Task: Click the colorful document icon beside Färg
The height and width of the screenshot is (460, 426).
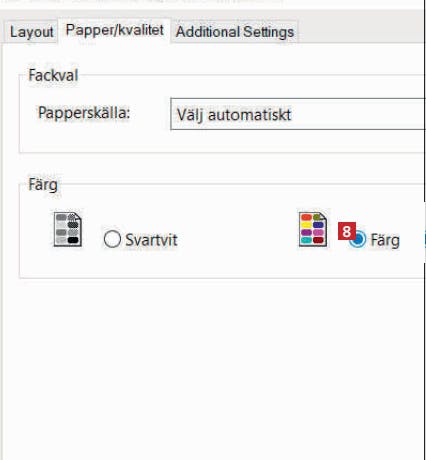Action: coord(313,229)
